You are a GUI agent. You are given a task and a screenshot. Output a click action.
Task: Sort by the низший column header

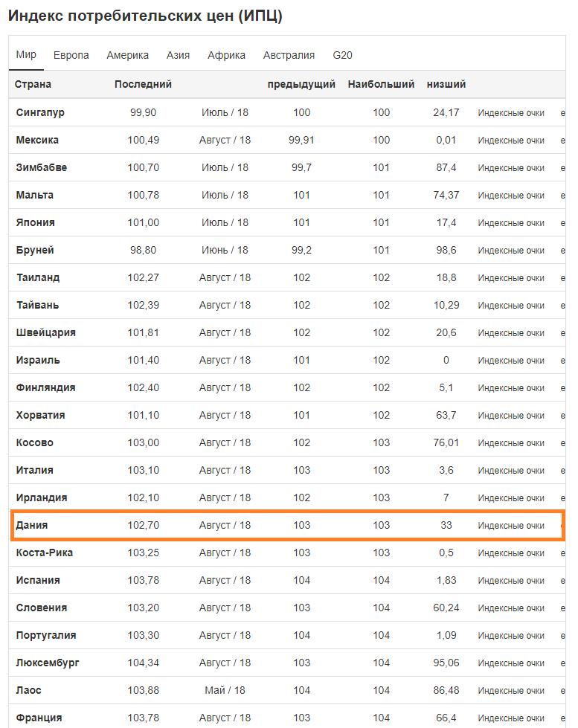tap(446, 85)
